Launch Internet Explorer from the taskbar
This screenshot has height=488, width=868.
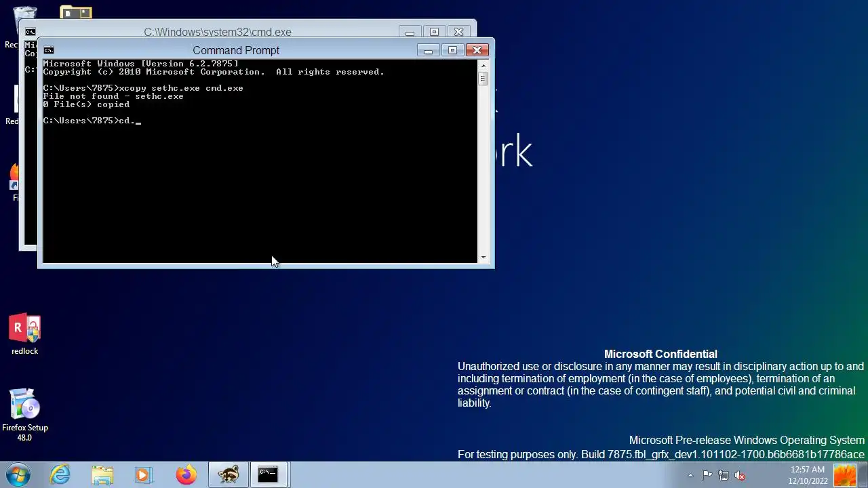coord(60,475)
